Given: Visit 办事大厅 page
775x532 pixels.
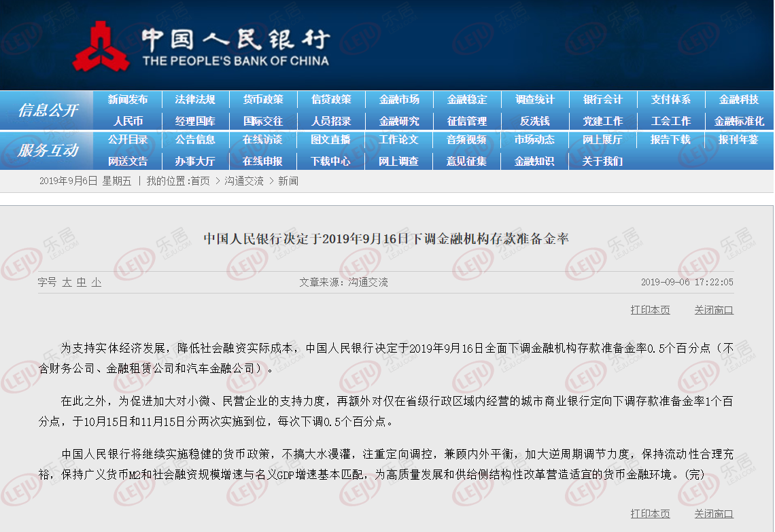Looking at the screenshot, I should (195, 161).
